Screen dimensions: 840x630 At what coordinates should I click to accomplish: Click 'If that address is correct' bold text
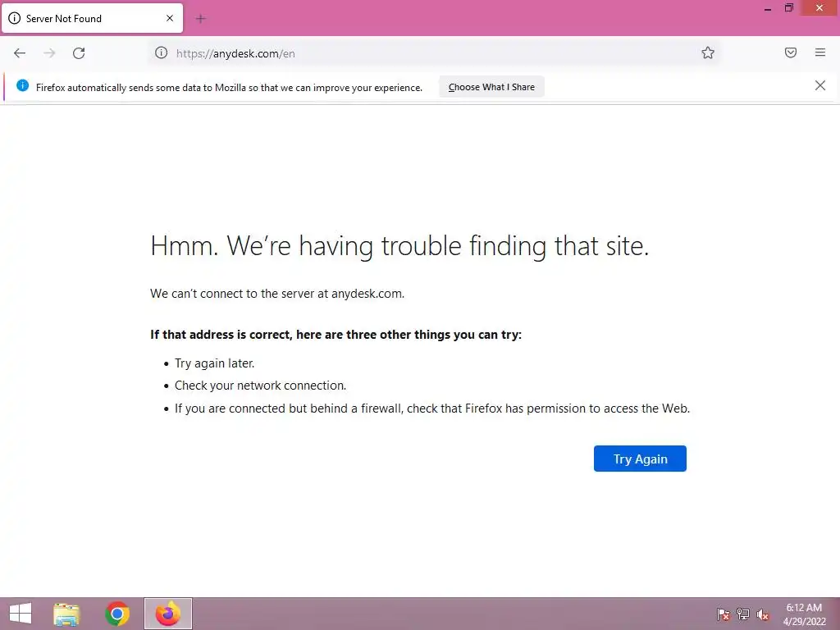[336, 335]
